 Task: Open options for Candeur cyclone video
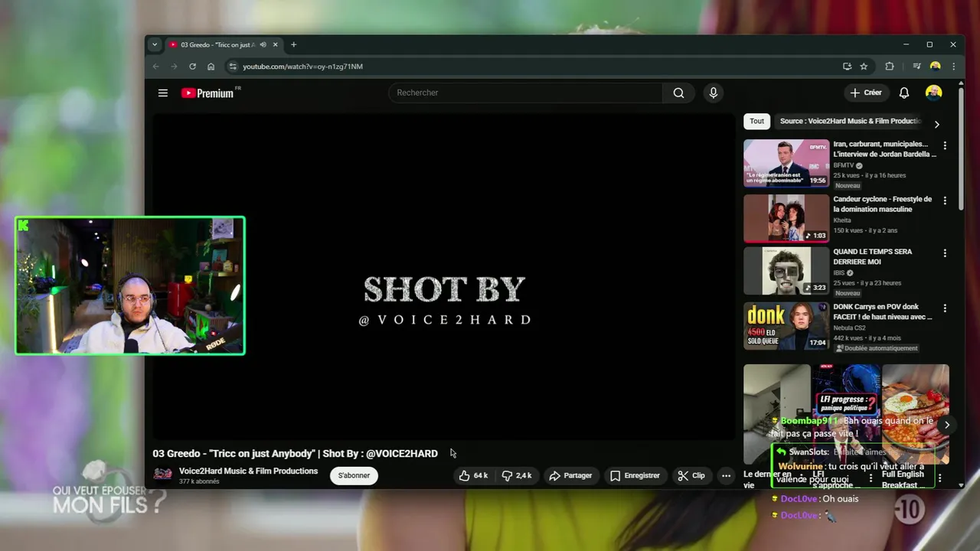point(945,201)
